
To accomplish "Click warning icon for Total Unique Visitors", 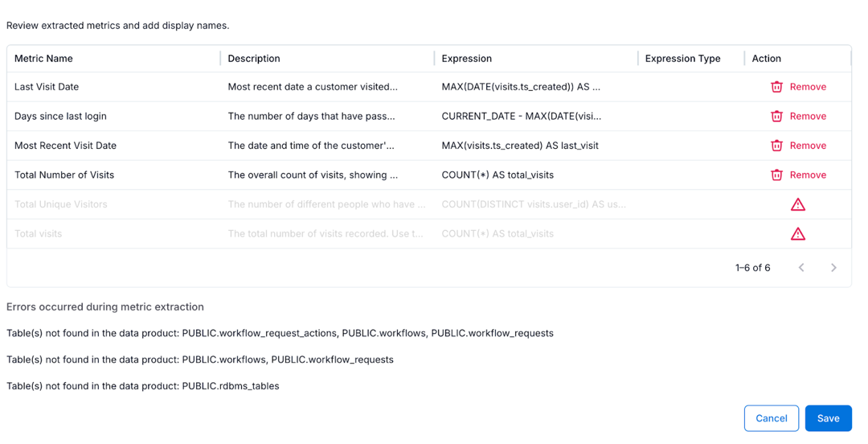I will click(x=797, y=204).
